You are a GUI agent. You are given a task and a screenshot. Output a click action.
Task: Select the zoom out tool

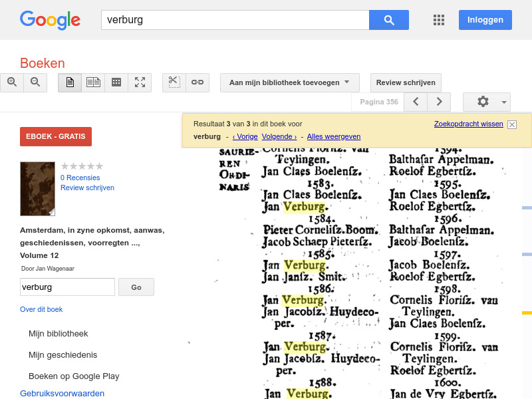click(35, 82)
